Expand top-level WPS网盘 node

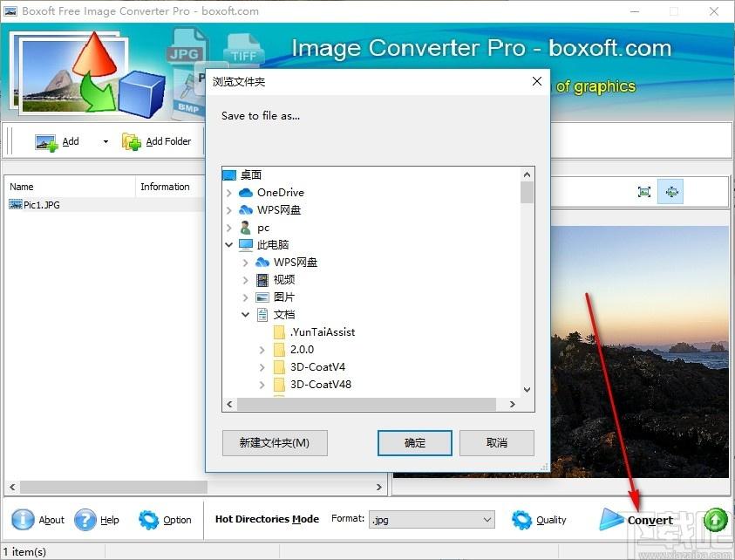coord(228,210)
